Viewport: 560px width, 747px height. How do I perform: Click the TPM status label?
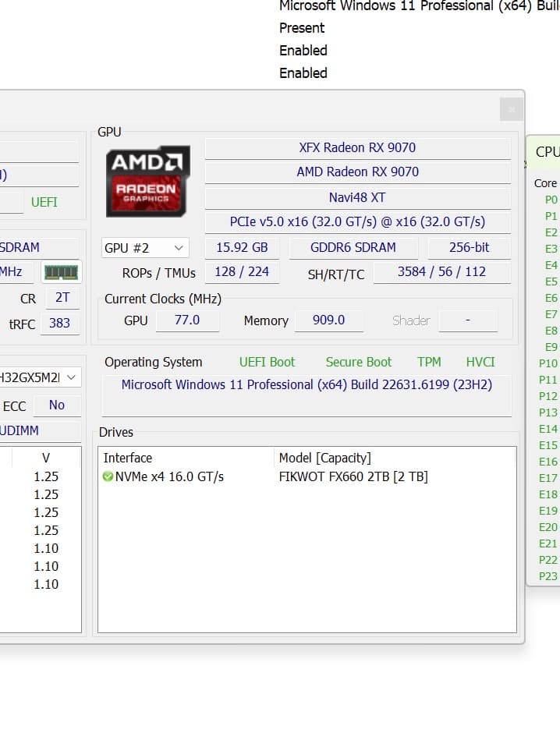pos(429,362)
